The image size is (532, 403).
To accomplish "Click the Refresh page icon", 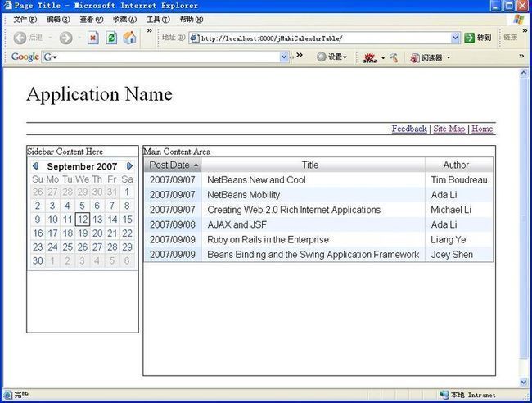I will (111, 38).
